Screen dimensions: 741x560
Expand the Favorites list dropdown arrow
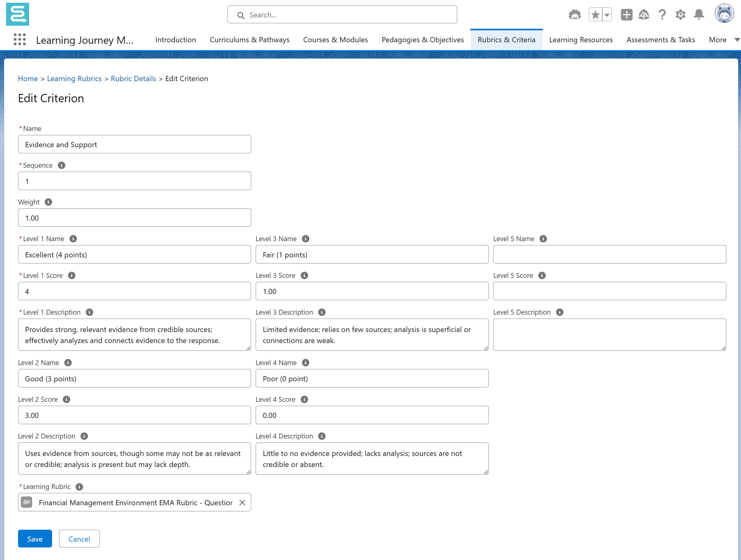tap(607, 15)
